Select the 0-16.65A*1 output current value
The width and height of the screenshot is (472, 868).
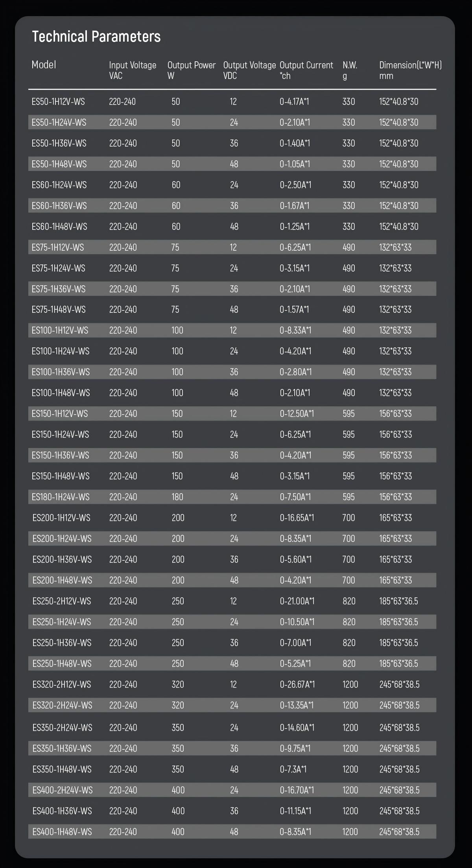click(297, 518)
